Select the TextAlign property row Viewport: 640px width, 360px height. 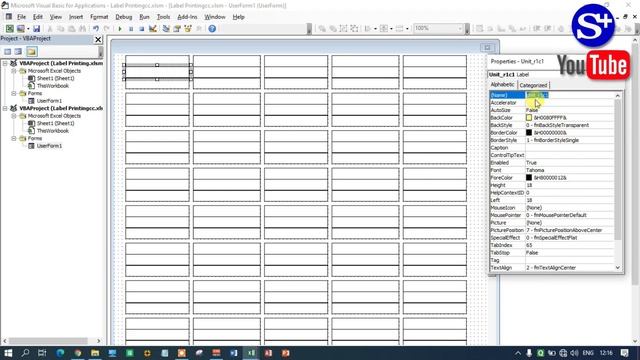[x=551, y=268]
